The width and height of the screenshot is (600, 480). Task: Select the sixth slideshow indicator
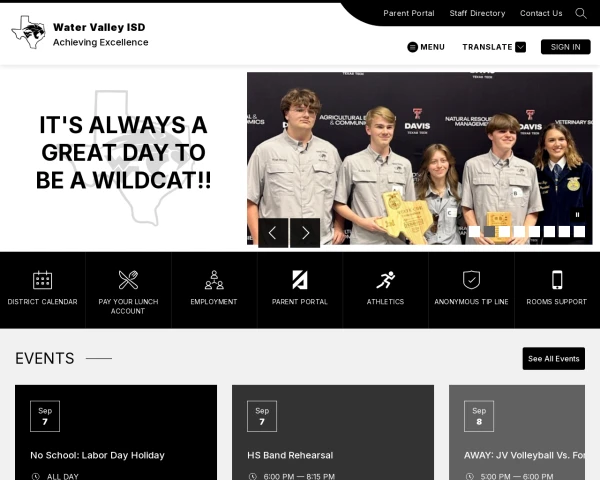tap(549, 232)
